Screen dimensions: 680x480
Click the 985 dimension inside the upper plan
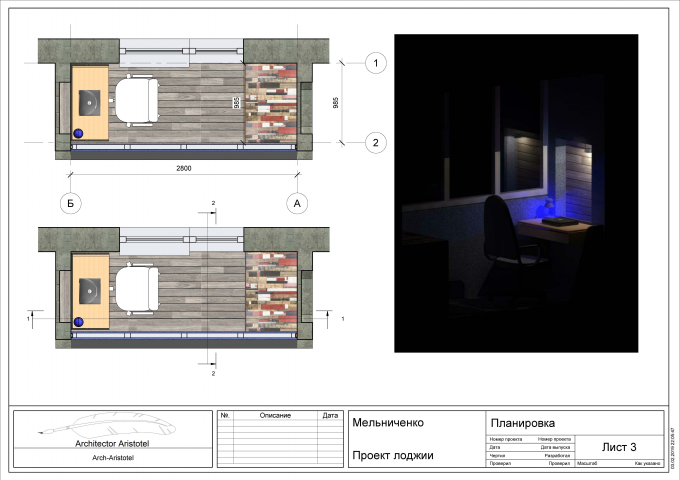[x=237, y=103]
